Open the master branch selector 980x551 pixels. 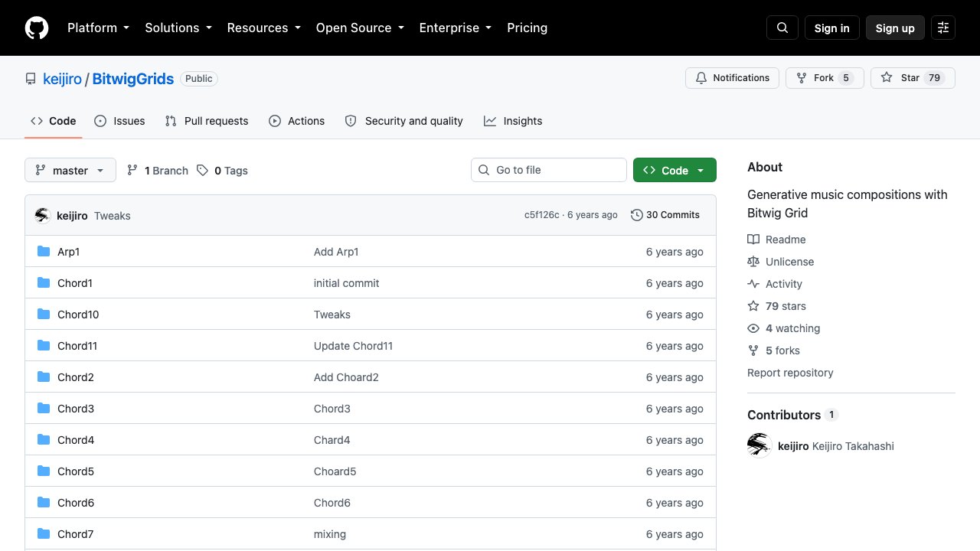70,170
